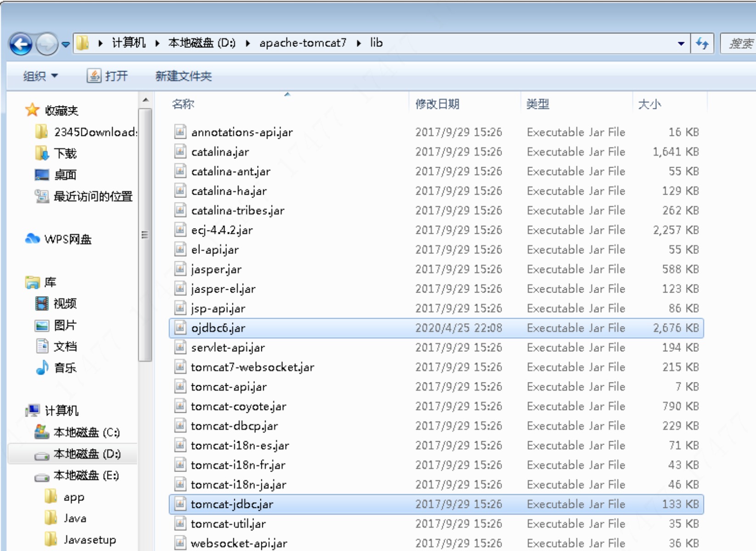Open 下载 in the favorites list
This screenshot has width=756, height=551.
[56, 153]
